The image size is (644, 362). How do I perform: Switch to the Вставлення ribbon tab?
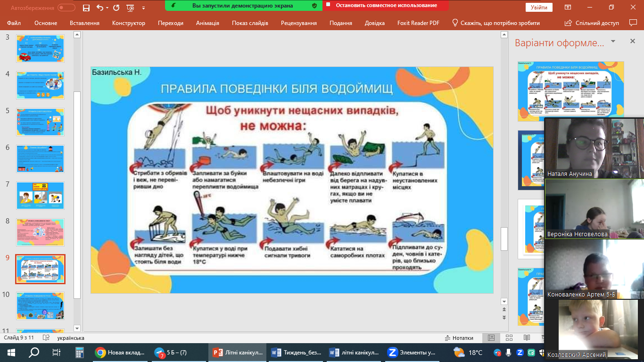[x=84, y=23]
